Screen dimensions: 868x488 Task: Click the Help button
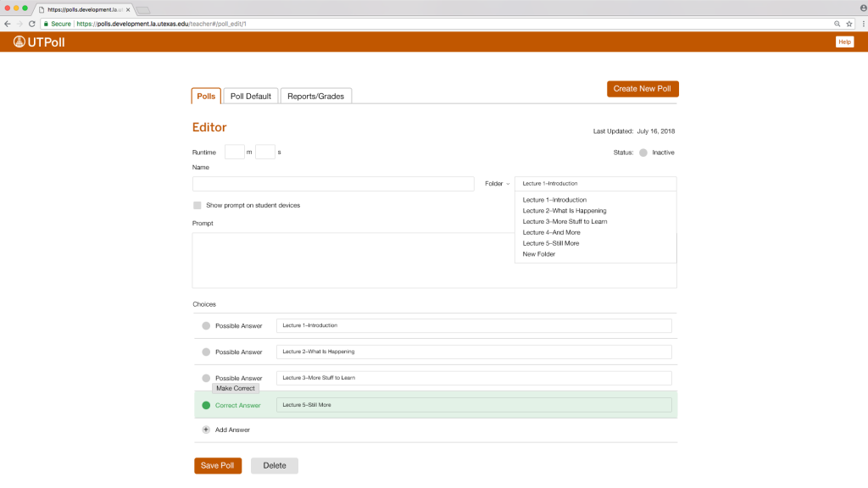click(x=844, y=42)
